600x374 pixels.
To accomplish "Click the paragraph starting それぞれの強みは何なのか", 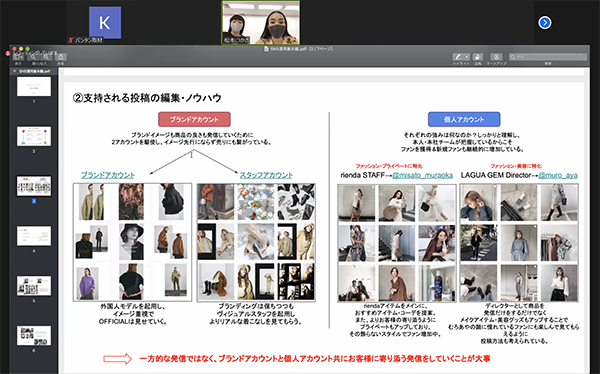I will point(462,142).
